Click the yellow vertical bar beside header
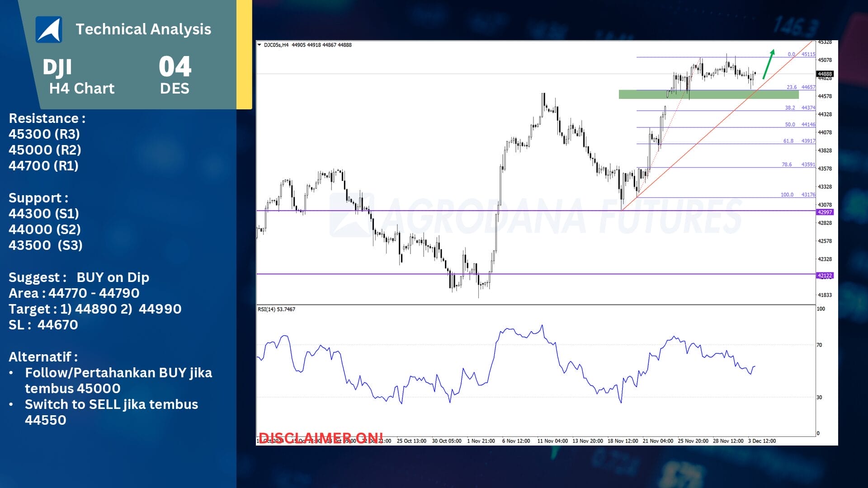This screenshot has height=488, width=868. pos(244,54)
